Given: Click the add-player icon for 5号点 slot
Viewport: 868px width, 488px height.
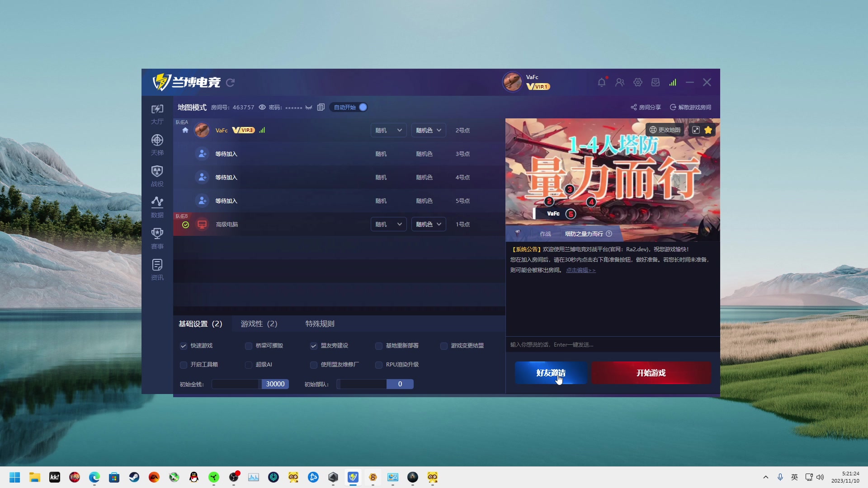Looking at the screenshot, I should coord(203,201).
